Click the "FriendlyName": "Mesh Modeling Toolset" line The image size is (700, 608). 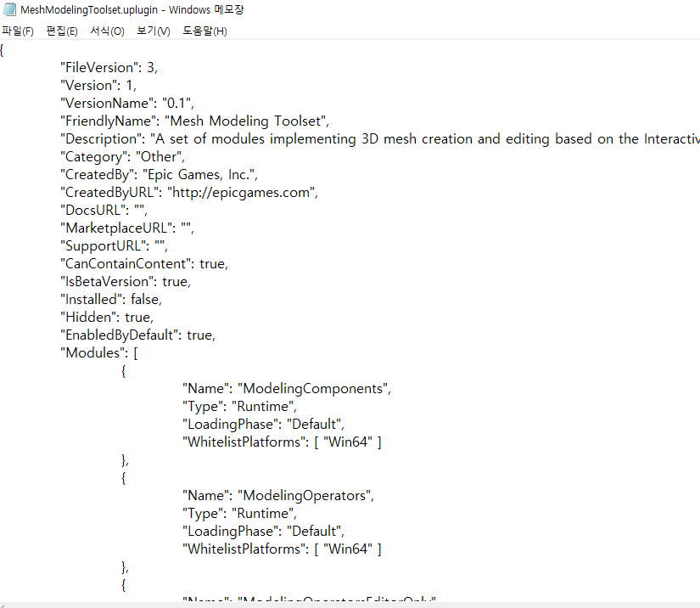point(194,121)
